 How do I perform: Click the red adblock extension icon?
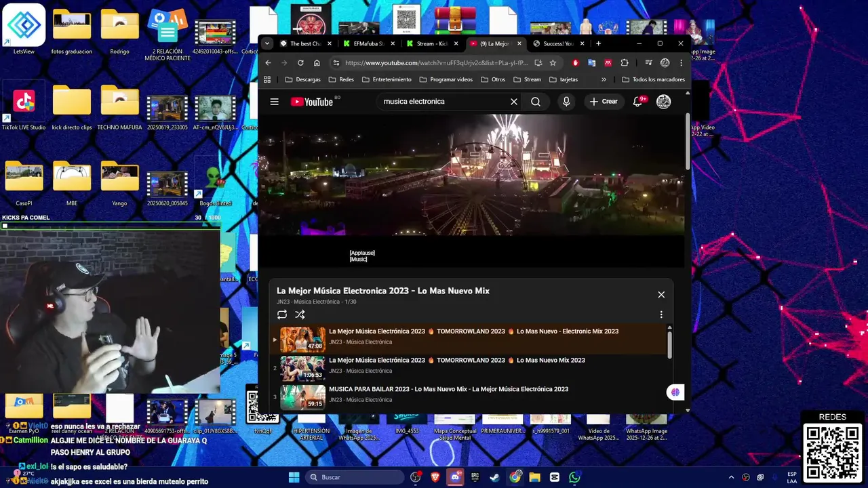point(576,63)
